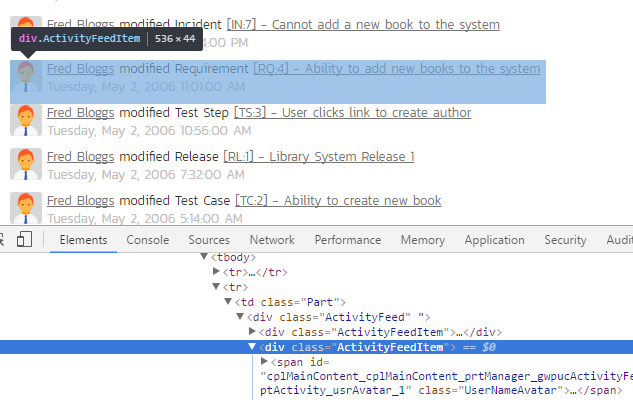Expand the UserNameAvatar span node
Viewport: 633px width, 400px height.
coord(264,361)
